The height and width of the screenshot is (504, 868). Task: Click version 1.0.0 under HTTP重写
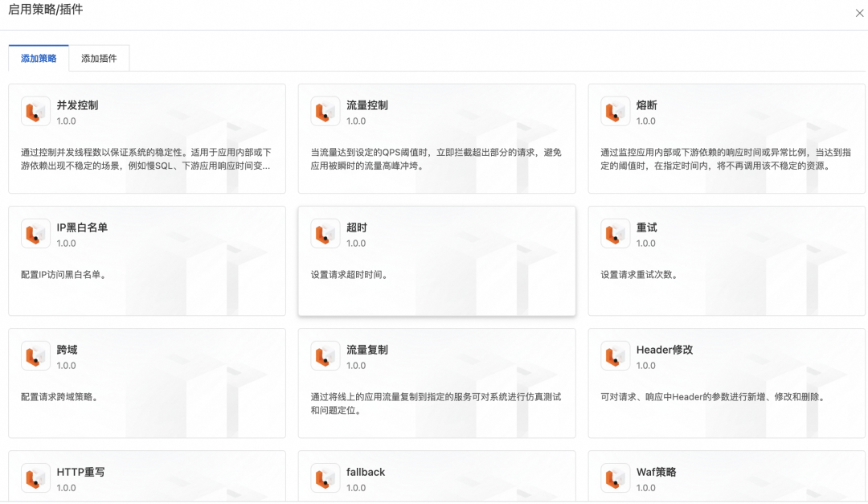[x=67, y=489]
